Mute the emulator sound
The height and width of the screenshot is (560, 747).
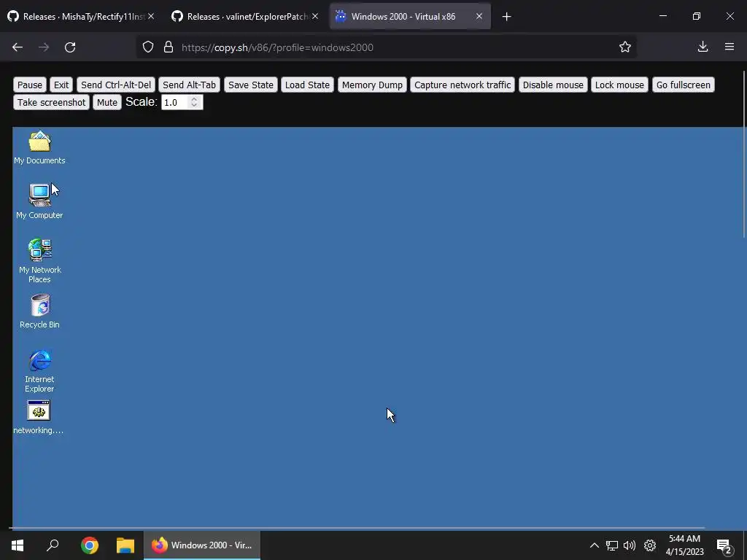(107, 102)
